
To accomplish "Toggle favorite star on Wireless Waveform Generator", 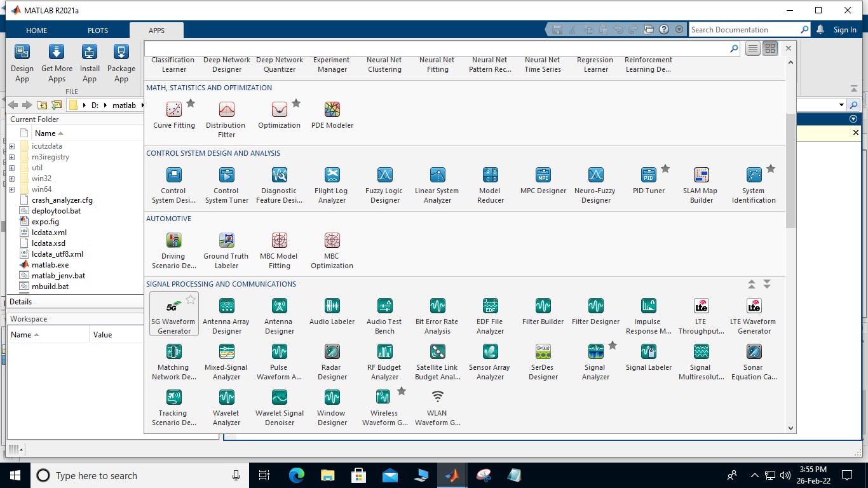I will coord(402,391).
